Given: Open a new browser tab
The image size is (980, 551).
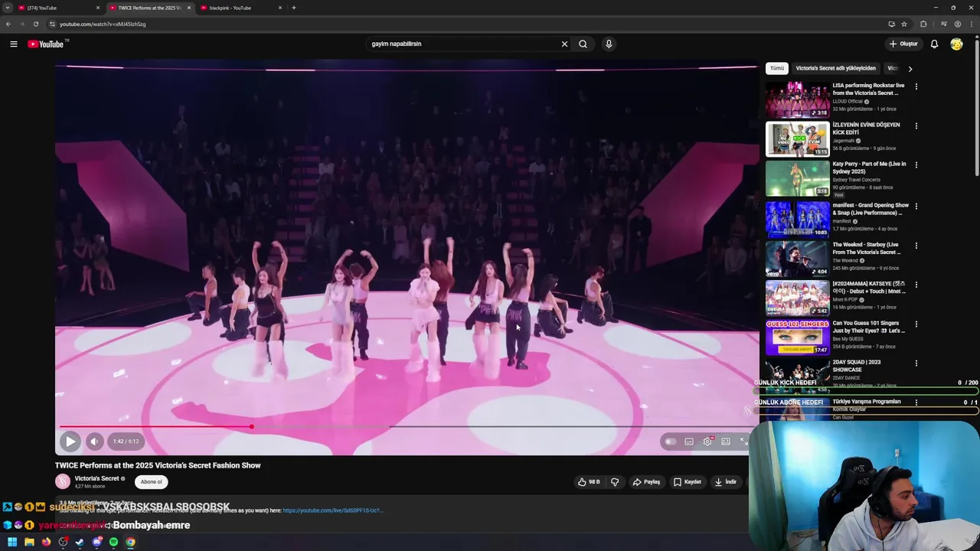Looking at the screenshot, I should pyautogui.click(x=294, y=8).
